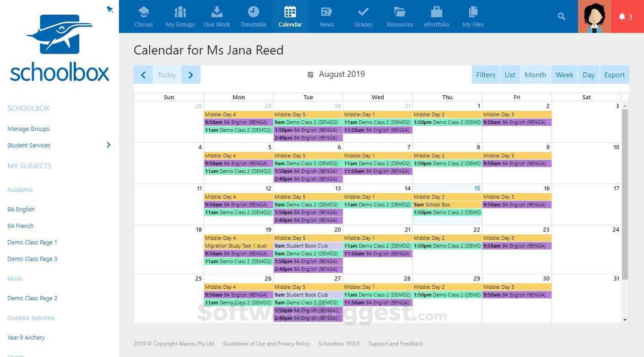The width and height of the screenshot is (644, 357).
Task: Open the Grades section
Action: pos(363,16)
